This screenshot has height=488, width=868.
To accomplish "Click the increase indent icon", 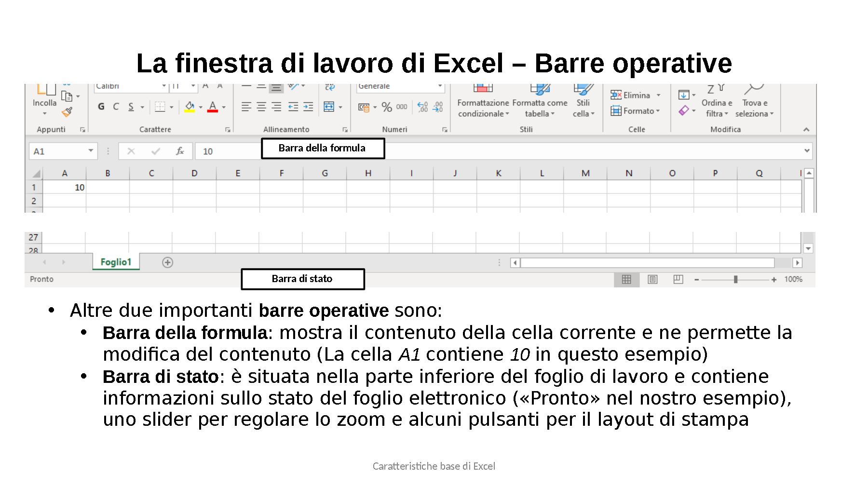I will (x=308, y=107).
